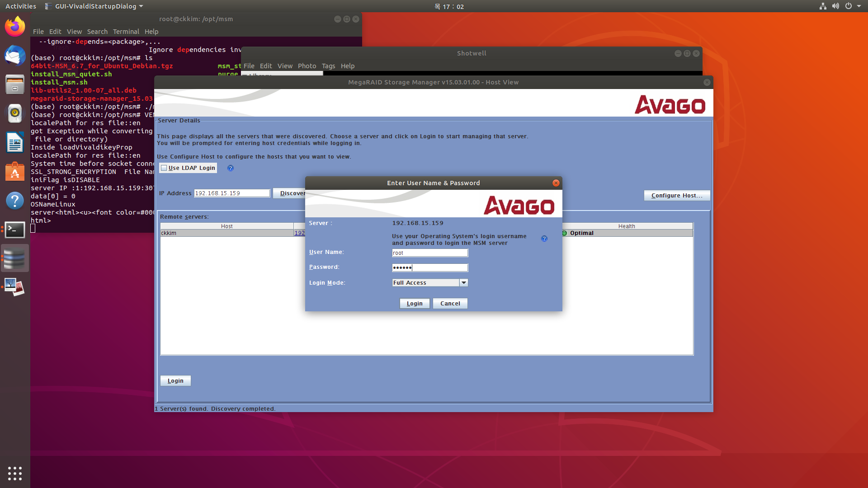The height and width of the screenshot is (488, 868).
Task: Click the Health column header
Action: coord(627,226)
